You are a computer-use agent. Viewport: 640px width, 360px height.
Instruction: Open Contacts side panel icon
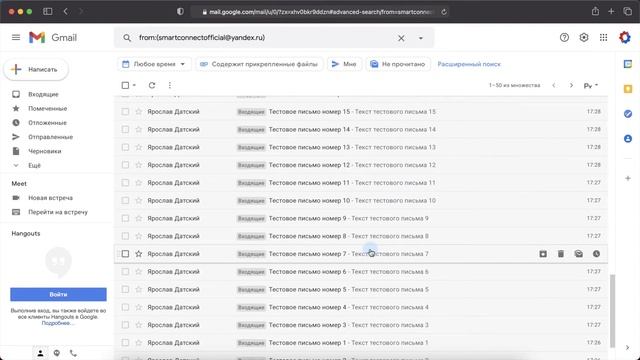[x=628, y=139]
